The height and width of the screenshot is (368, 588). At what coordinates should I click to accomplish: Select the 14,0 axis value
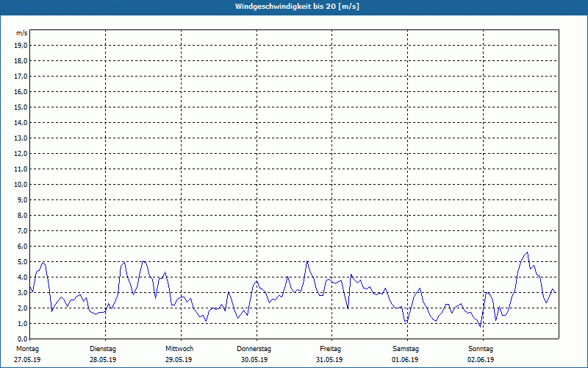(x=21, y=122)
